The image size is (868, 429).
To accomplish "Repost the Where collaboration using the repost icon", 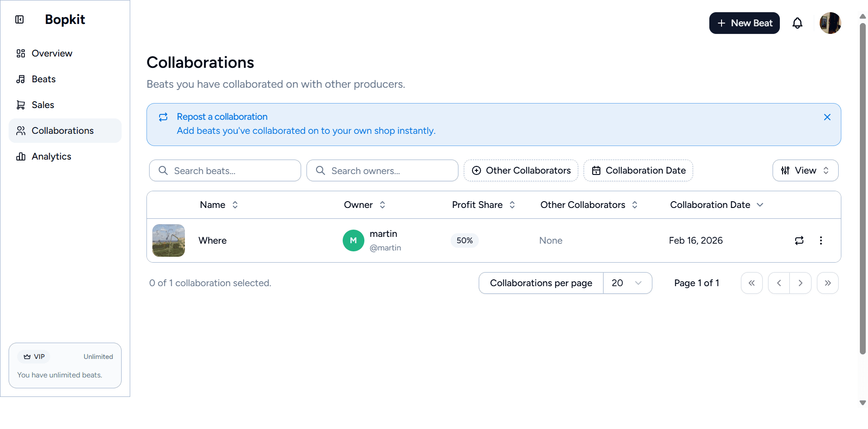I will [x=799, y=240].
